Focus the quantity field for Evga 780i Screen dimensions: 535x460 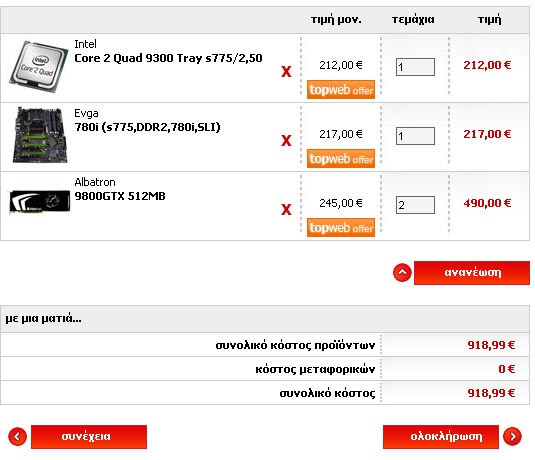[415, 136]
